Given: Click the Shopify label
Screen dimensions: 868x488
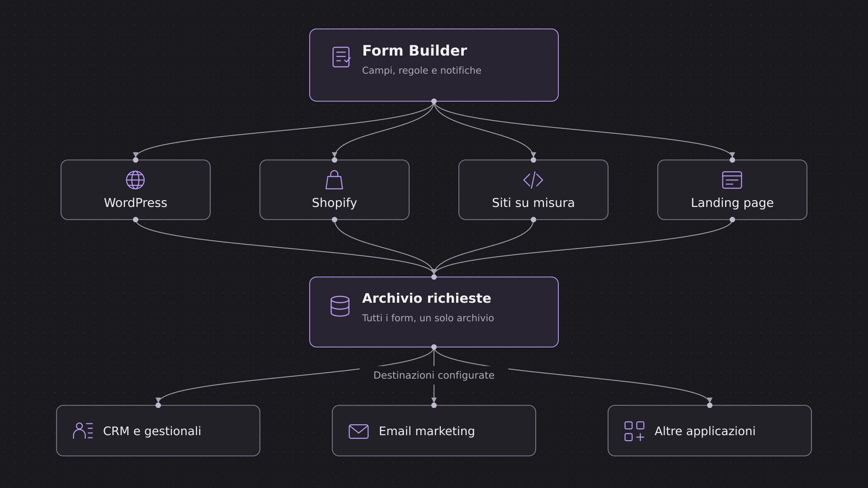Looking at the screenshot, I should (335, 203).
